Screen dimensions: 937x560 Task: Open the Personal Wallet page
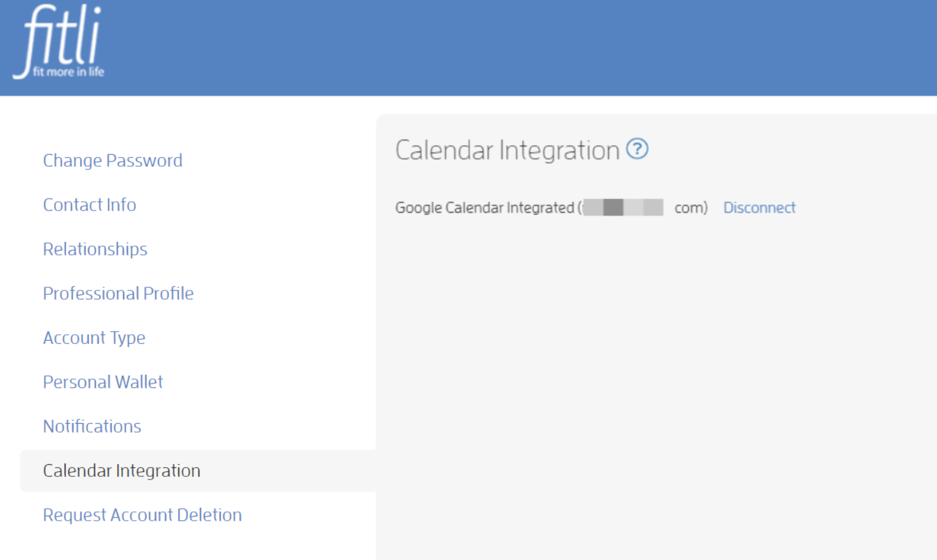tap(103, 382)
